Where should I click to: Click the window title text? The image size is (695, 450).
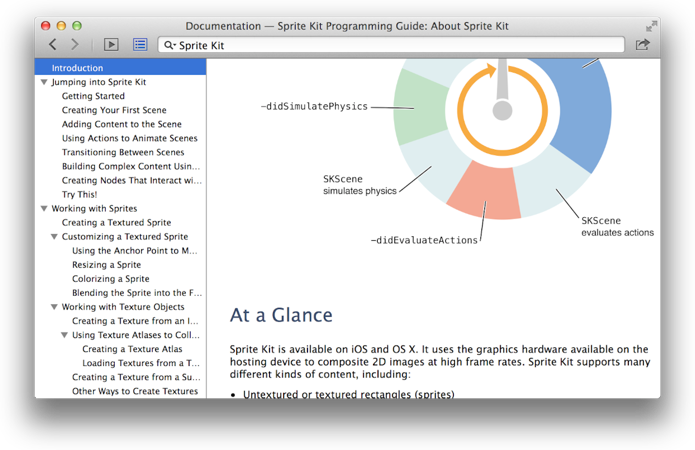(x=347, y=26)
